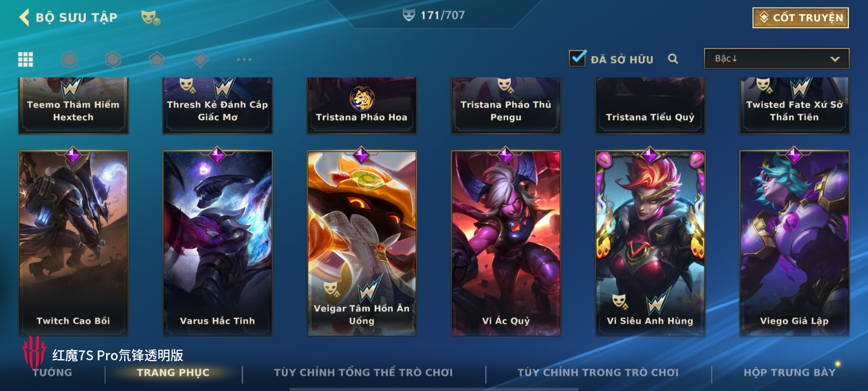Click the Bậc dropdown chevron arrow
Image resolution: width=868 pixels, height=391 pixels.
[x=835, y=59]
